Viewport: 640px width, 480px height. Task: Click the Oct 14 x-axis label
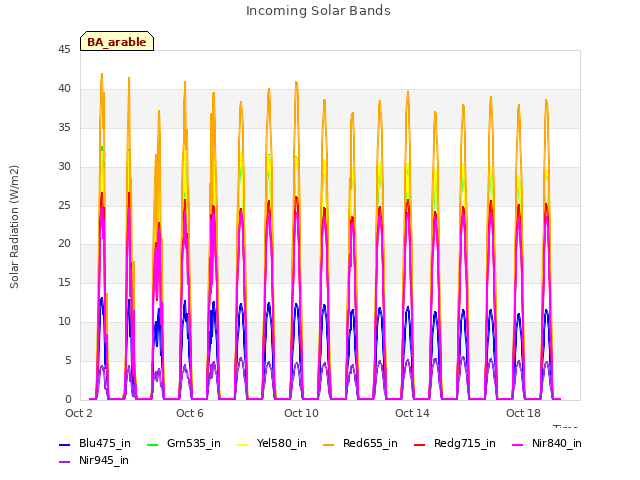(412, 413)
